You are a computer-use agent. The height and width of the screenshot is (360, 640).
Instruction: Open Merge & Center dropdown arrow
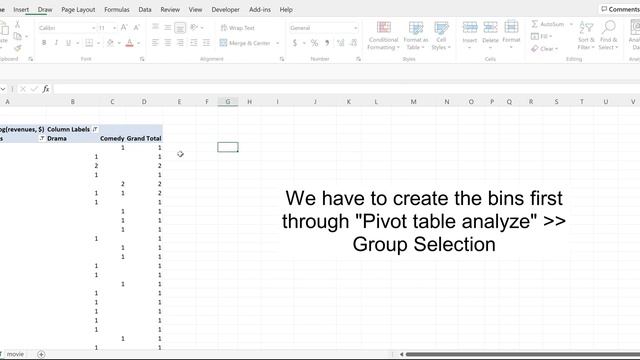click(x=278, y=43)
